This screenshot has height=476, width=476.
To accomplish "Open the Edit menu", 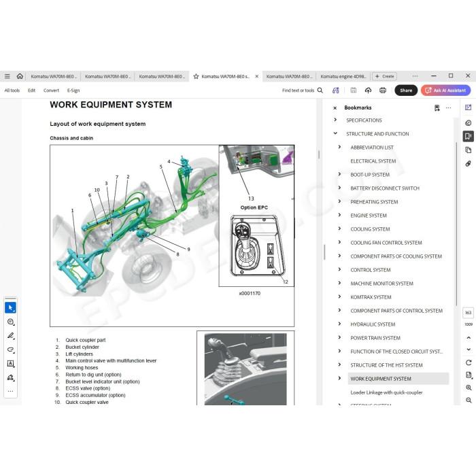I will pos(31,90).
